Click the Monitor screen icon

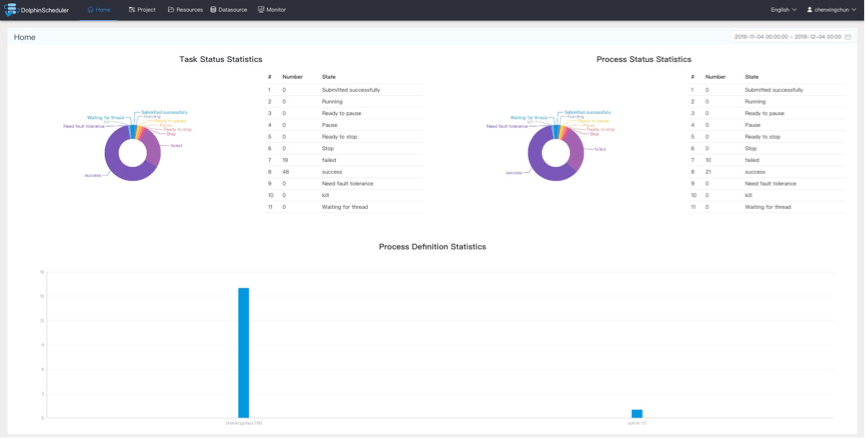point(261,10)
